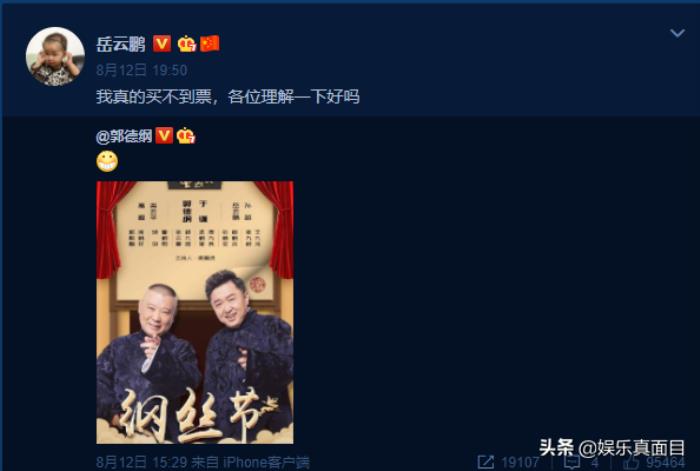Open the post options chevron menu

point(677,33)
